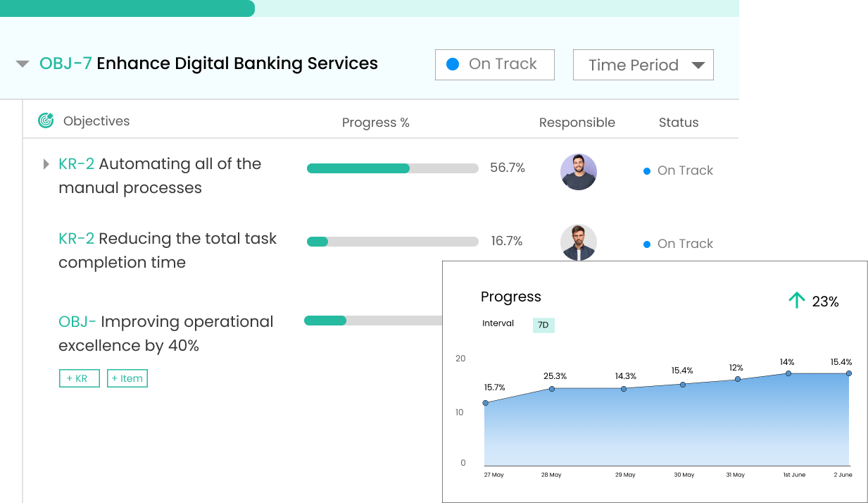Click the 56.7% progress bar
This screenshot has height=503, width=868.
coord(392,168)
